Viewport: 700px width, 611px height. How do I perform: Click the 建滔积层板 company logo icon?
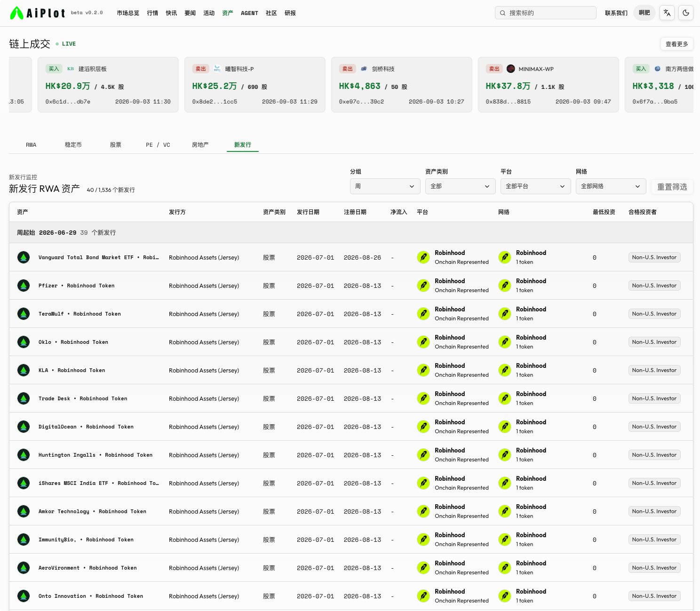pos(71,69)
